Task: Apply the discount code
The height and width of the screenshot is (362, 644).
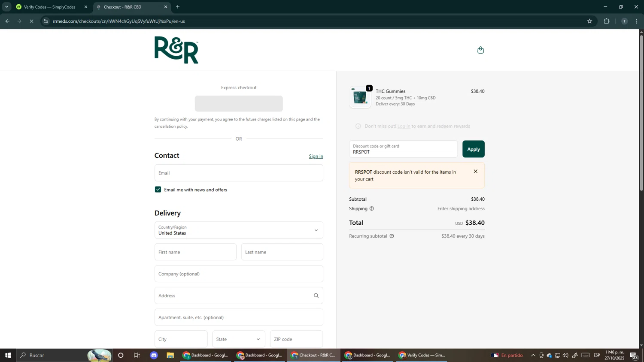Action: pyautogui.click(x=473, y=149)
